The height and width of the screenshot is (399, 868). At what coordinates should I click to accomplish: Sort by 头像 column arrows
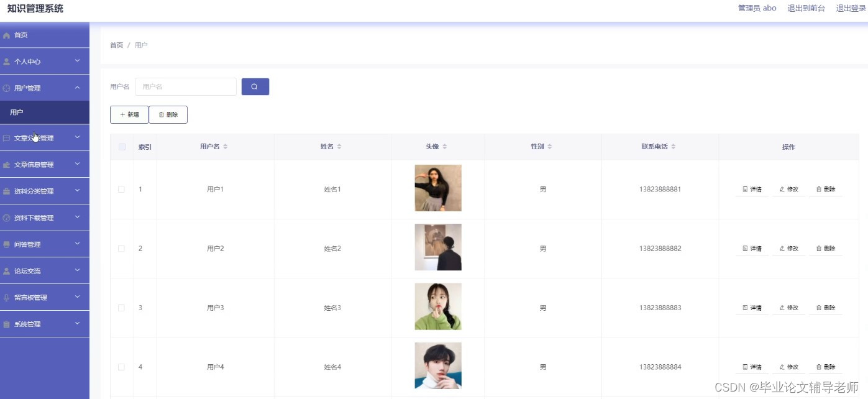pos(445,147)
